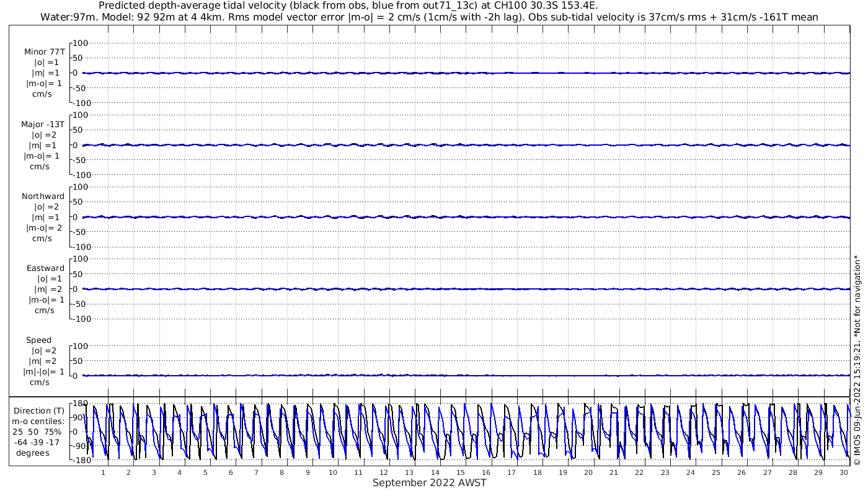Click the "September 2022 AWST" axis title
This screenshot has width=868, height=496.
tap(430, 483)
